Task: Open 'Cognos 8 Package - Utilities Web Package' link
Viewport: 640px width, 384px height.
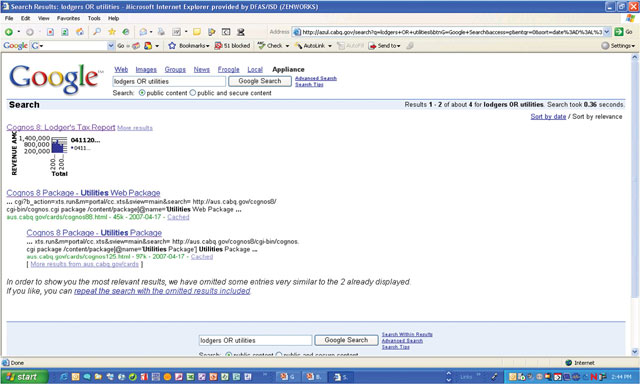Action: click(x=83, y=193)
